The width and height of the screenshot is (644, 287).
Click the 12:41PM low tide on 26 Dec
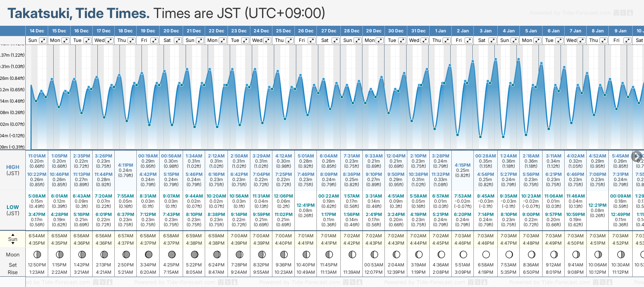point(305,205)
